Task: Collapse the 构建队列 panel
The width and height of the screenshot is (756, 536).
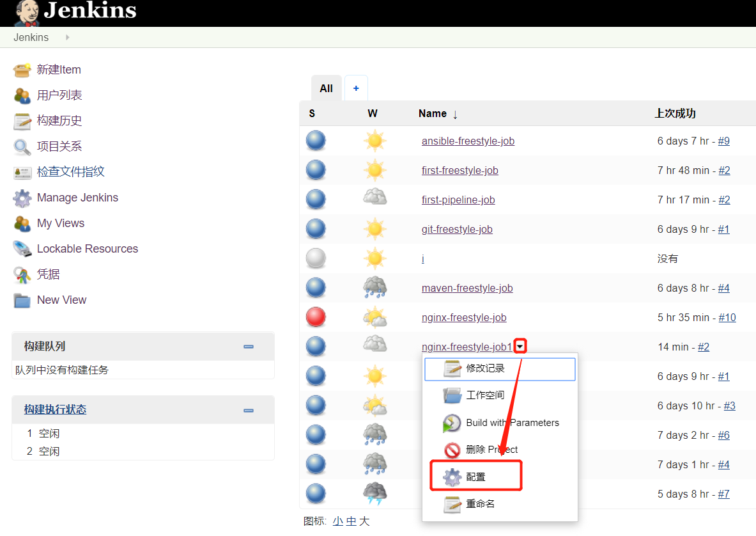Action: pyautogui.click(x=249, y=347)
